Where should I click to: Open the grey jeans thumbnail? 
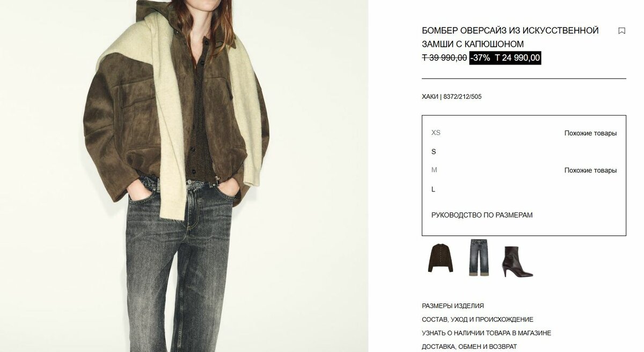click(478, 258)
